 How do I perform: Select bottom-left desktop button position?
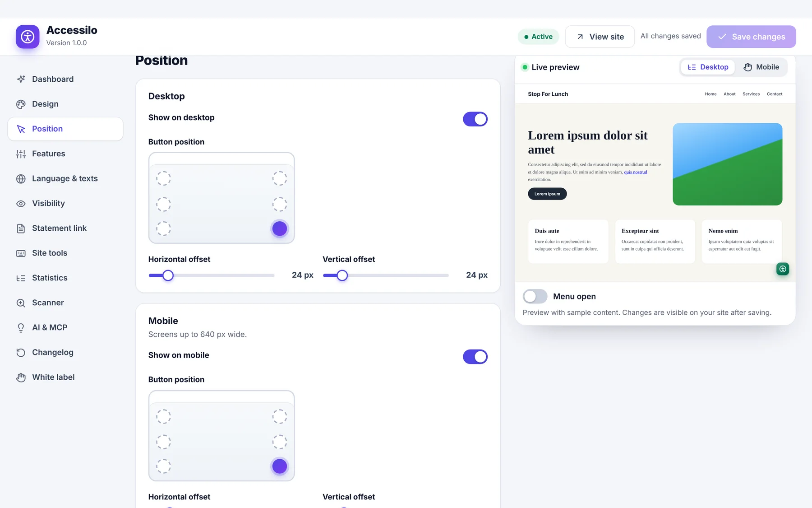pyautogui.click(x=163, y=228)
